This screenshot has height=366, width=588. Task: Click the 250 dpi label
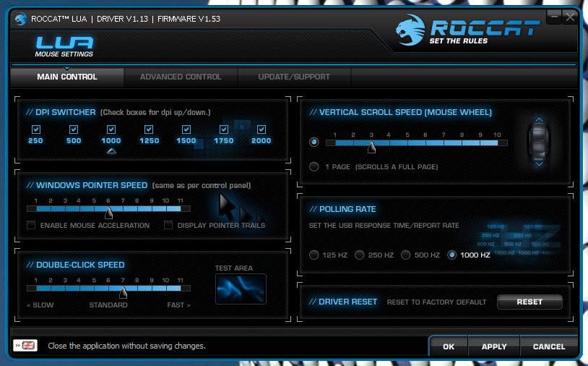(35, 141)
